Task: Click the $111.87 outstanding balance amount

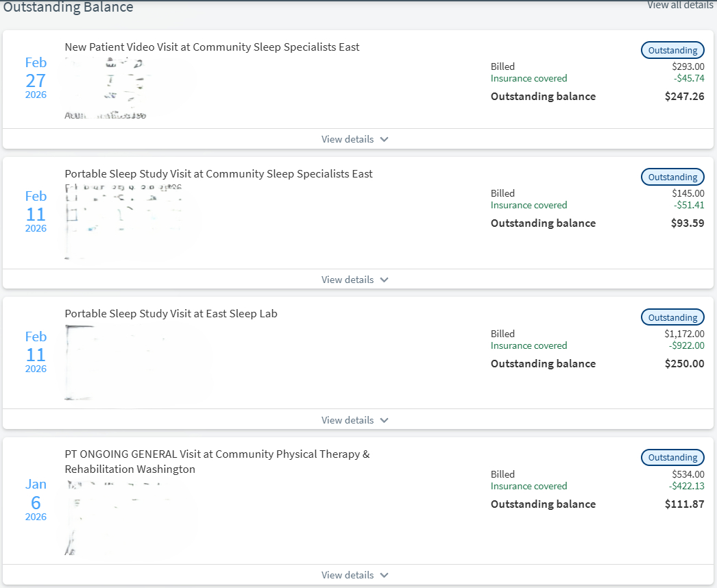Action: tap(684, 504)
